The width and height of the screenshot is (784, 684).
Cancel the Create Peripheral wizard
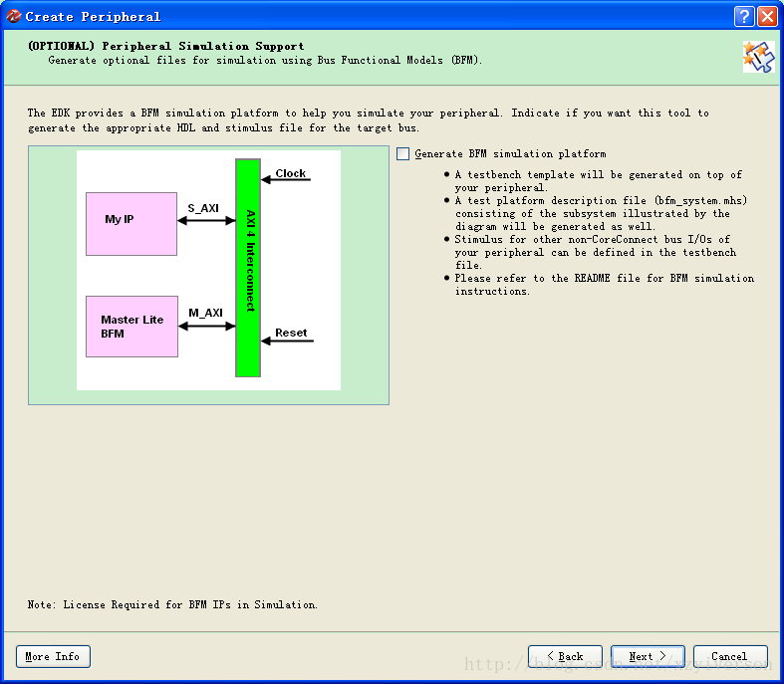point(730,656)
